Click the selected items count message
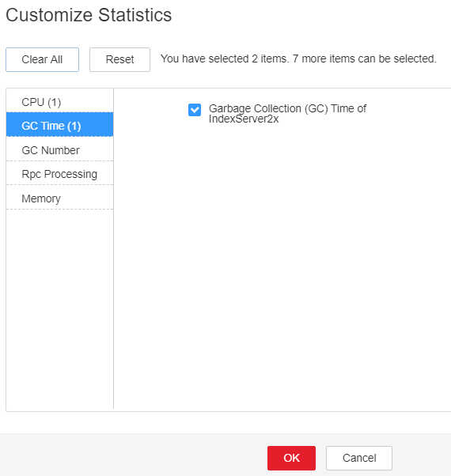The width and height of the screenshot is (451, 476). pos(298,59)
